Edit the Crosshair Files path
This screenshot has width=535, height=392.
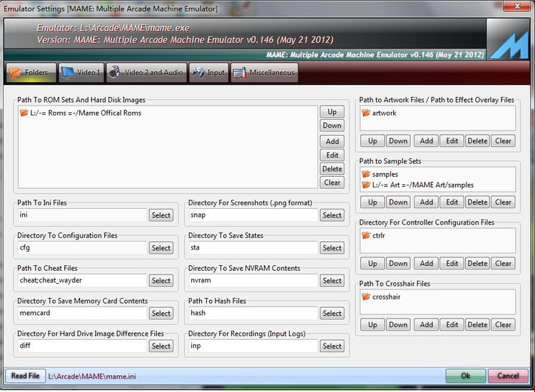tap(452, 324)
